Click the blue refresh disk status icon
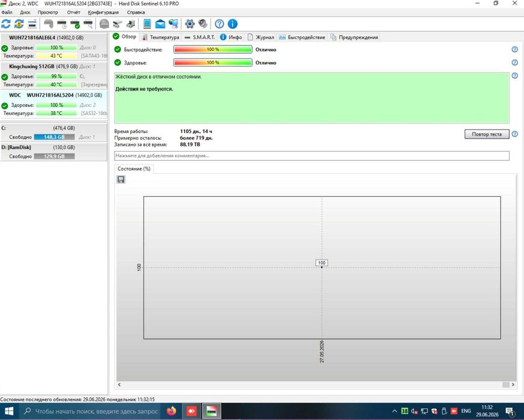Image resolution: width=524 pixels, height=420 pixels. click(6, 24)
